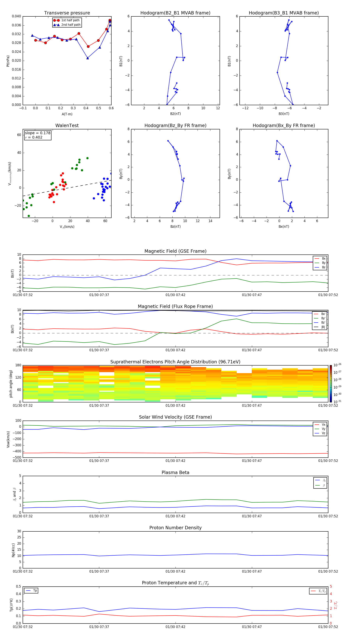
Task: Click the "pitch angle (deg)" y-axis label
Action: (11, 384)
